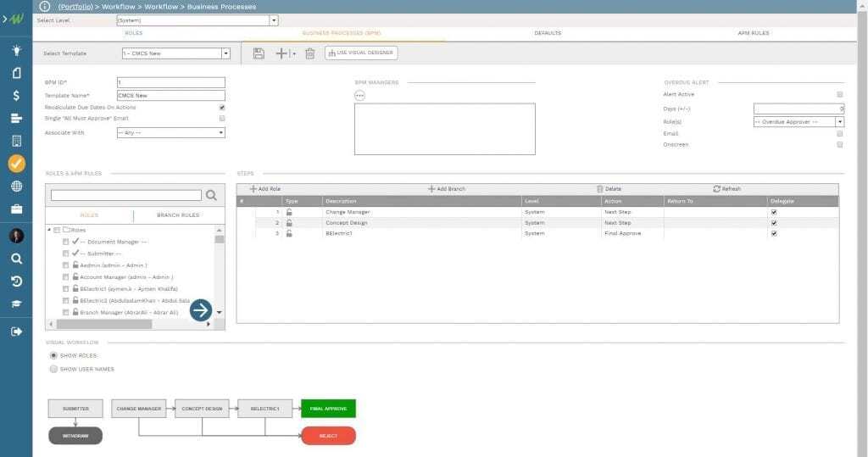
Task: Select the Show User Names radio button
Action: (x=53, y=369)
